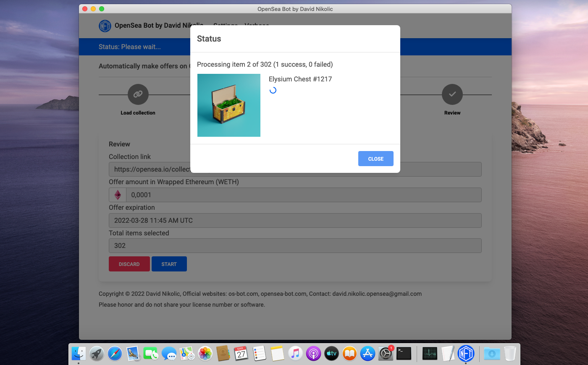The width and height of the screenshot is (588, 365).
Task: Open Podcasts from the dock
Action: click(313, 354)
